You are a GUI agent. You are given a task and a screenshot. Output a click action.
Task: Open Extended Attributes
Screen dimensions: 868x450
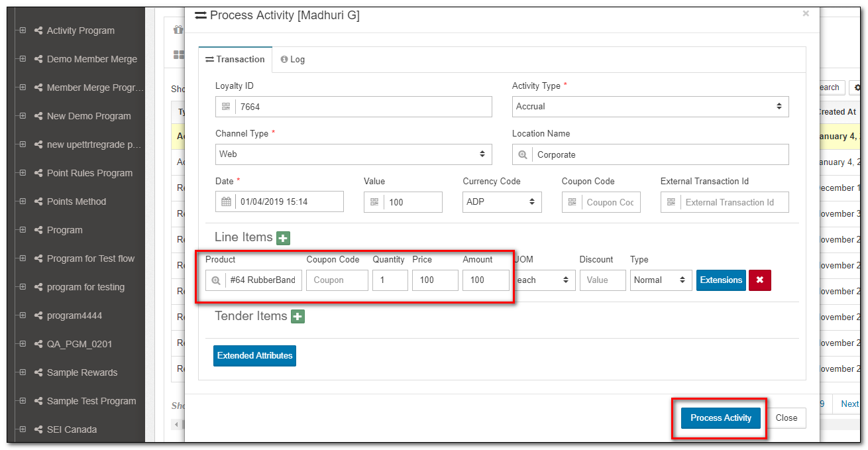[x=254, y=356]
